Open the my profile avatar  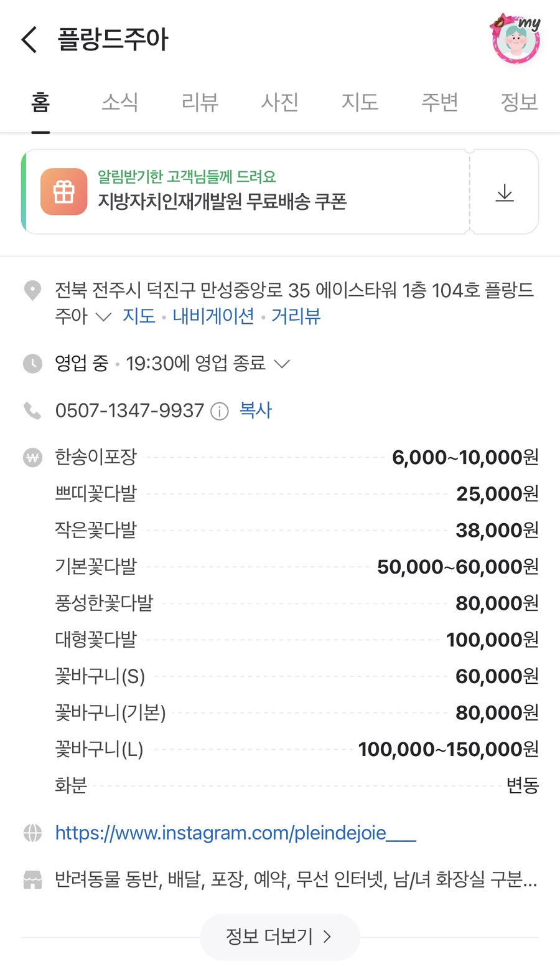pyautogui.click(x=515, y=40)
